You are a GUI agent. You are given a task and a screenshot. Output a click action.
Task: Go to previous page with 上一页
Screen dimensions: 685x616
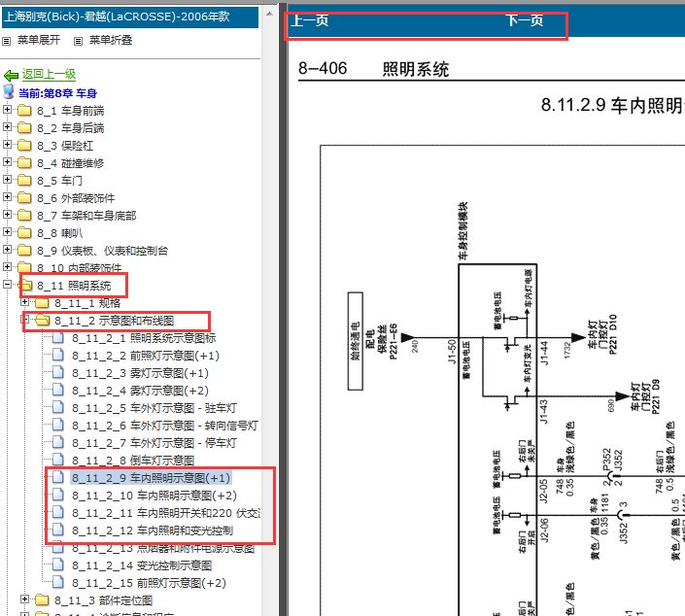(310, 20)
